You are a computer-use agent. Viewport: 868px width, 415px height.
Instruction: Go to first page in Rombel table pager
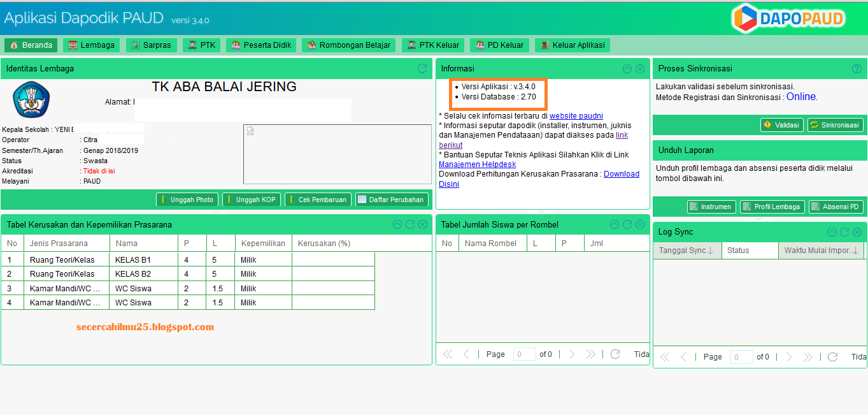coord(448,354)
